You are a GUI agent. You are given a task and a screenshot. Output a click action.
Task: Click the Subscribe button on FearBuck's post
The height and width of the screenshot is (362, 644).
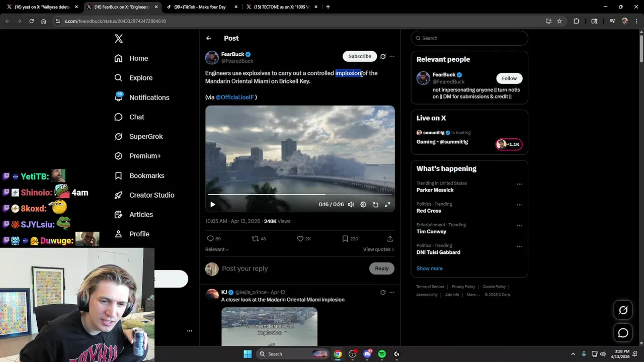[360, 56]
